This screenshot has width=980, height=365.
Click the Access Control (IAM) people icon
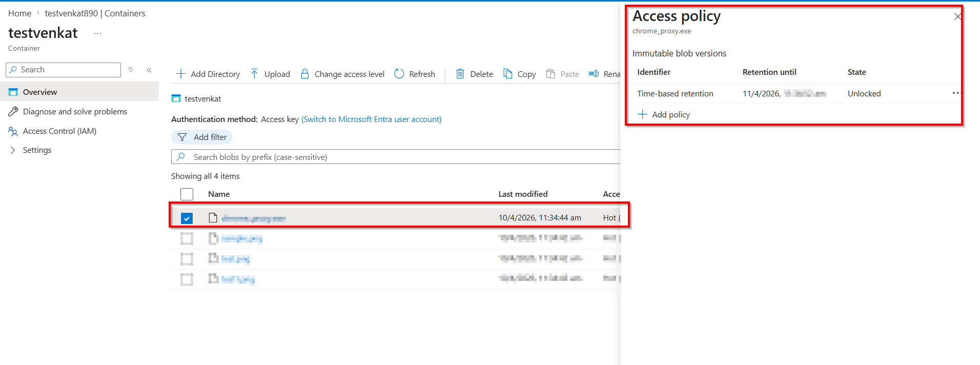(x=13, y=131)
